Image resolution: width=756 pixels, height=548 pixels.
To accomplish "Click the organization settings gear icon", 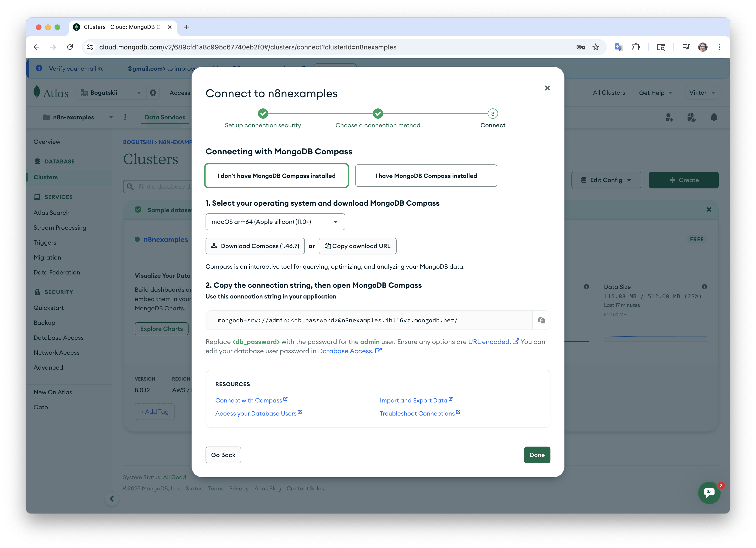I will (x=153, y=93).
